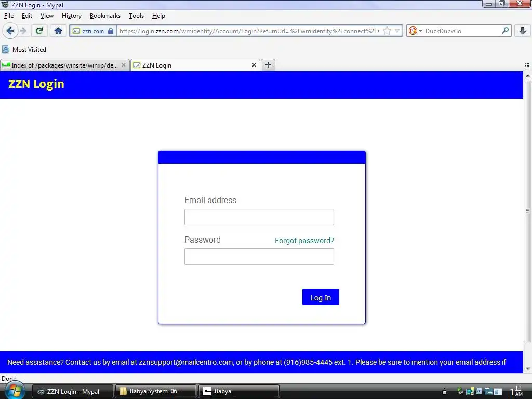Open the File menu
Viewport: 532px width, 399px height.
9,16
